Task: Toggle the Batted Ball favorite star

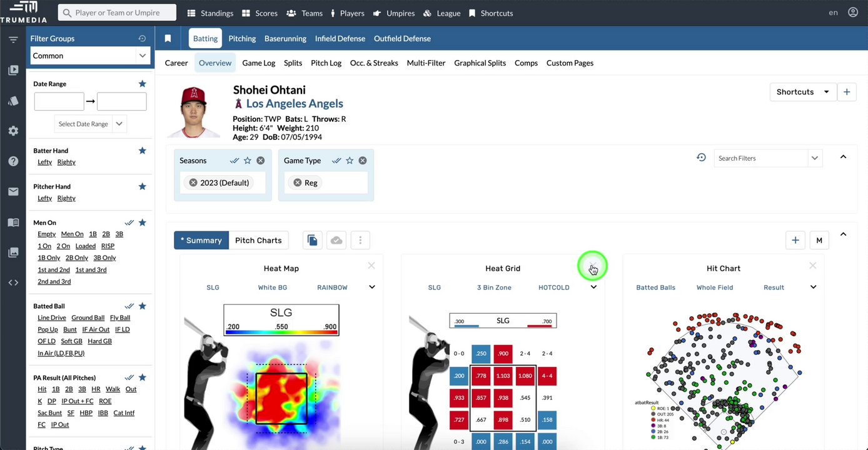Action: tap(142, 306)
